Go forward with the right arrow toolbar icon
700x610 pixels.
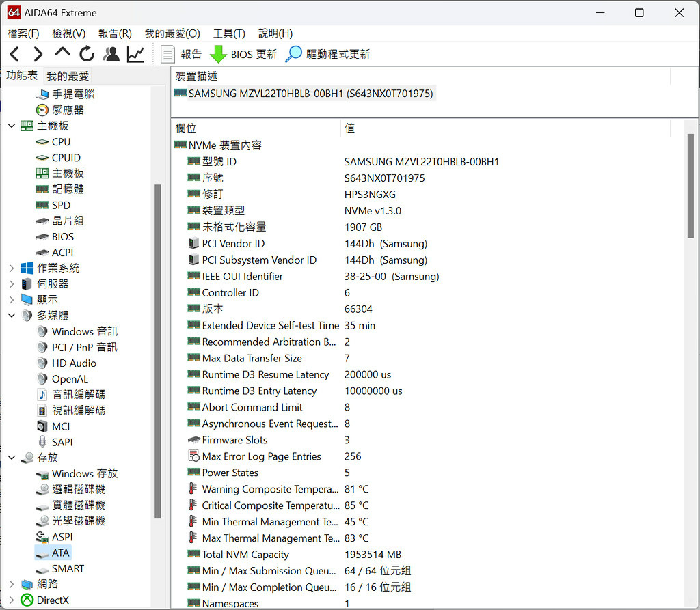coord(38,55)
